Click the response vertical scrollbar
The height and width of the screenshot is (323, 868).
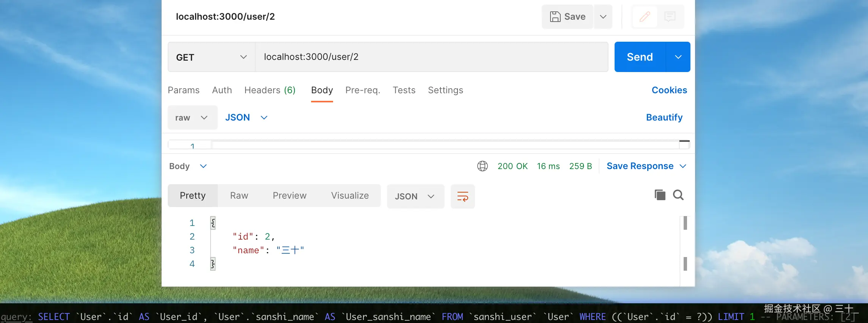point(685,243)
